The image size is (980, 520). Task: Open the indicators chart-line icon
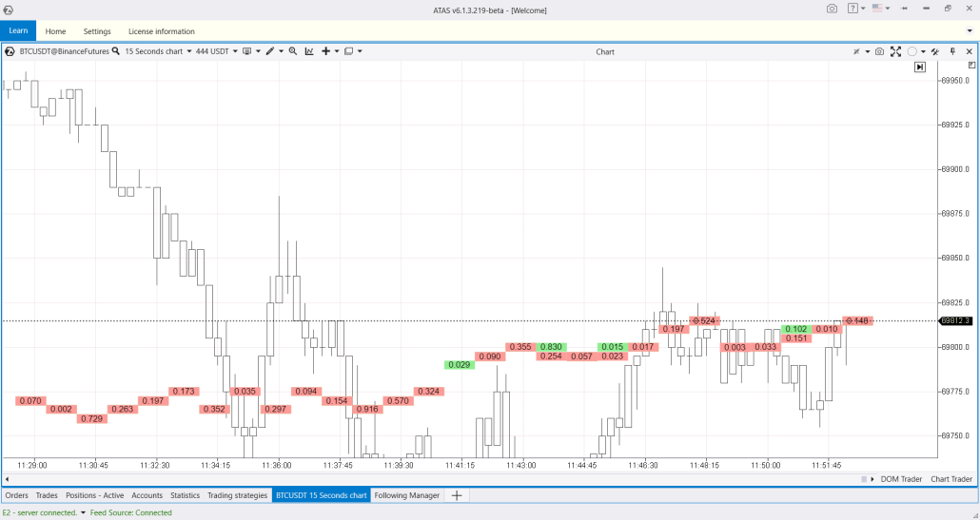tap(309, 51)
